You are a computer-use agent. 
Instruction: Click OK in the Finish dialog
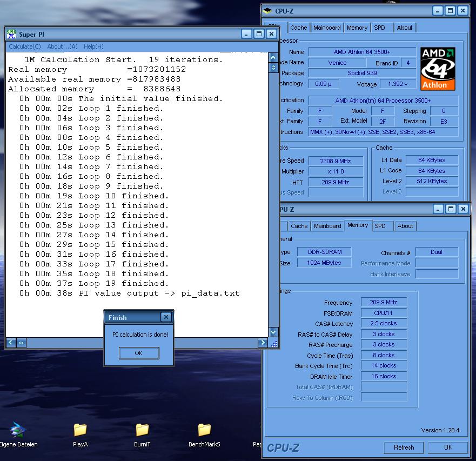coord(139,353)
